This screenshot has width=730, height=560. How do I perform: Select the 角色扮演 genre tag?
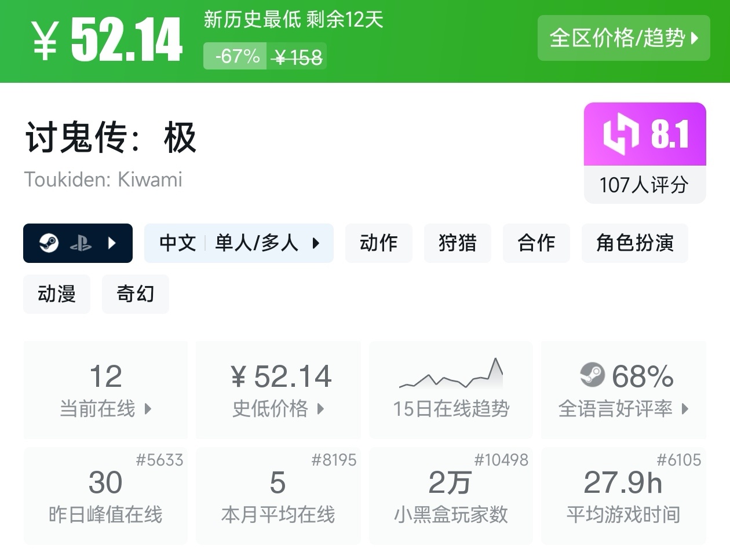(x=634, y=243)
